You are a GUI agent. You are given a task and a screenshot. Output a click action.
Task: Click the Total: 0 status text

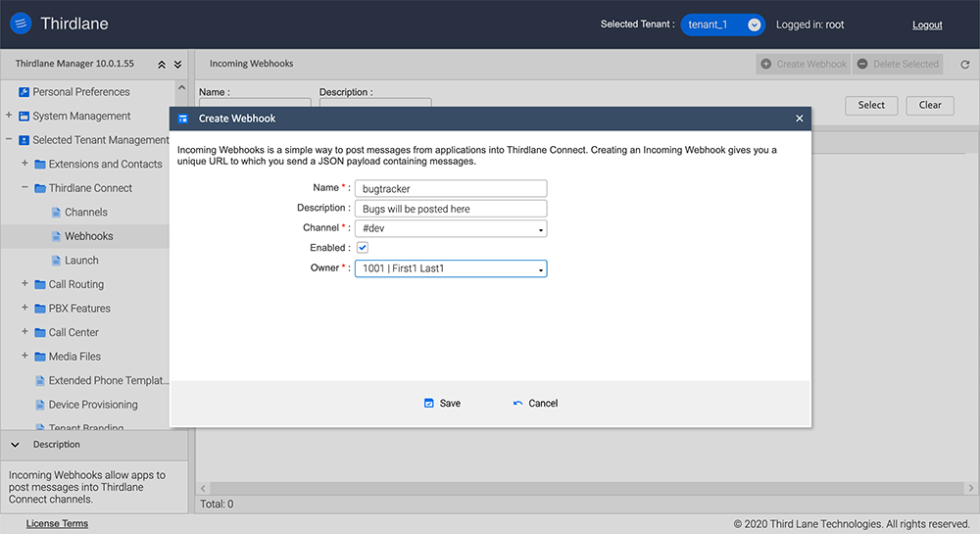point(217,504)
